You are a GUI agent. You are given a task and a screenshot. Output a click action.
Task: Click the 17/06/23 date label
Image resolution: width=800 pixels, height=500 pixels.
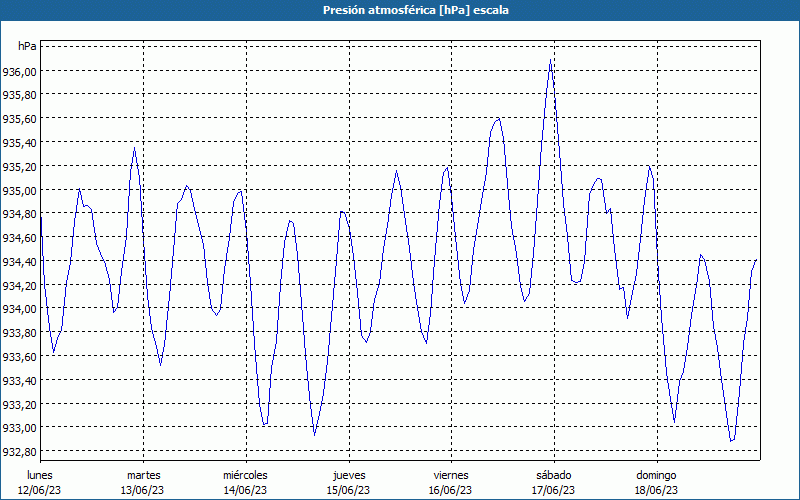(x=554, y=490)
